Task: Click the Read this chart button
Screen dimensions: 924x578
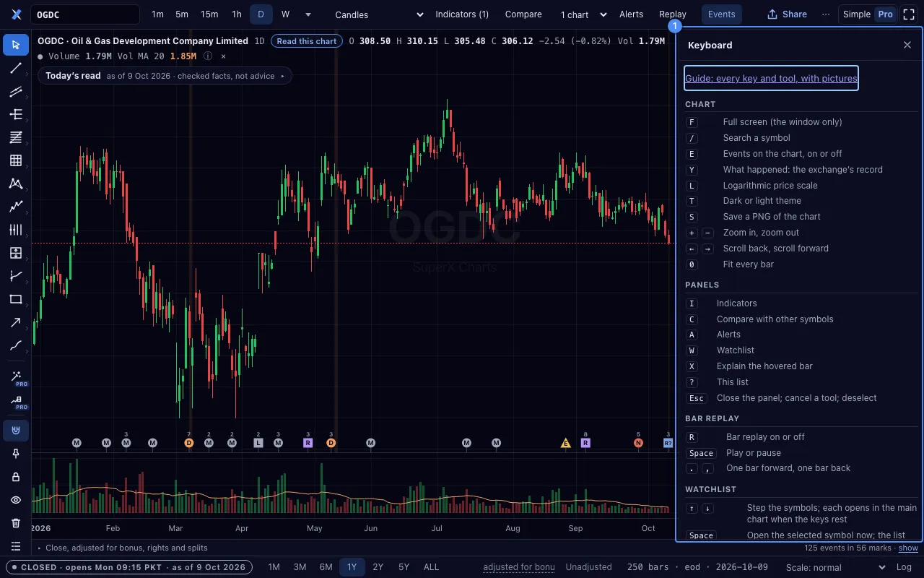Action: [x=307, y=41]
